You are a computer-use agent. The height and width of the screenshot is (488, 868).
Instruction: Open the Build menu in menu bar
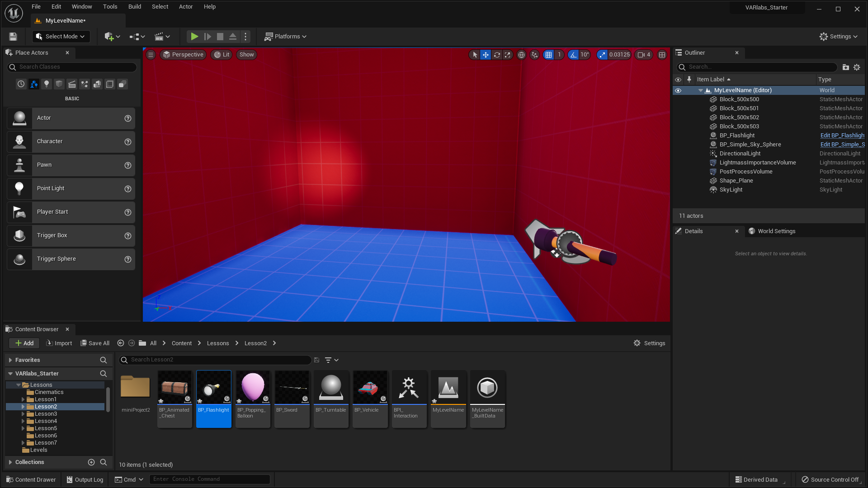[x=134, y=7]
